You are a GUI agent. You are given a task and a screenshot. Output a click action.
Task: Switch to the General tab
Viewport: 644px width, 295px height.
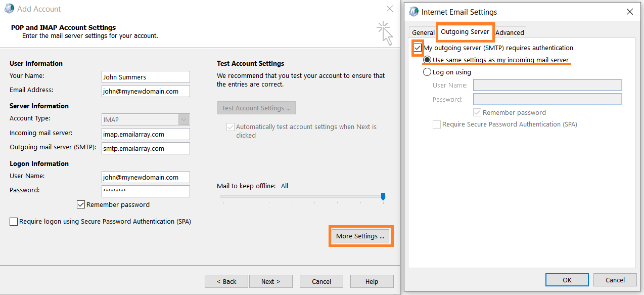423,33
